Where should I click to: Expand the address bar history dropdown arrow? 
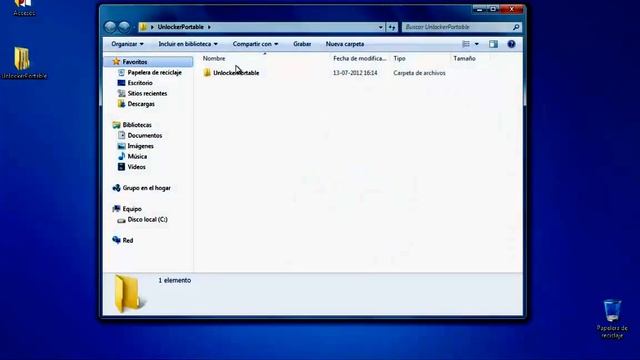pyautogui.click(x=380, y=27)
